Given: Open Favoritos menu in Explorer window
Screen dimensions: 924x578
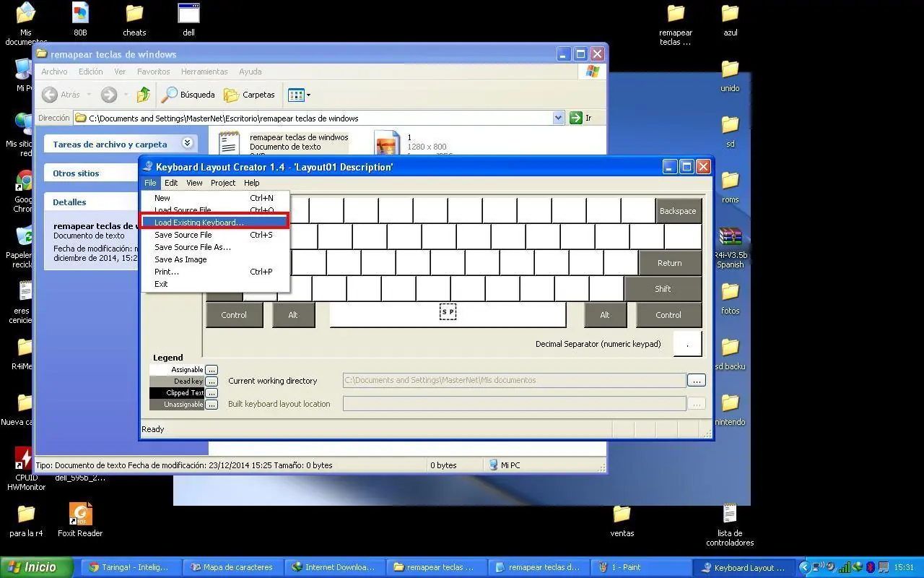Looking at the screenshot, I should [x=153, y=72].
